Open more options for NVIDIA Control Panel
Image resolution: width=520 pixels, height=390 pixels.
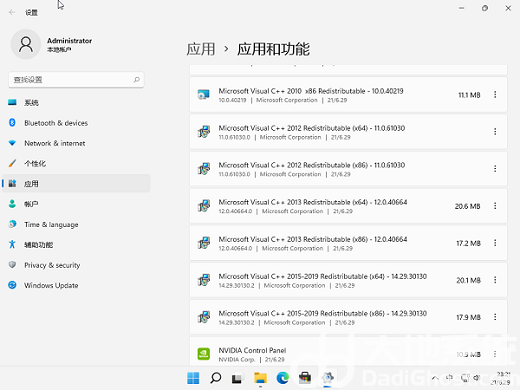tap(495, 354)
